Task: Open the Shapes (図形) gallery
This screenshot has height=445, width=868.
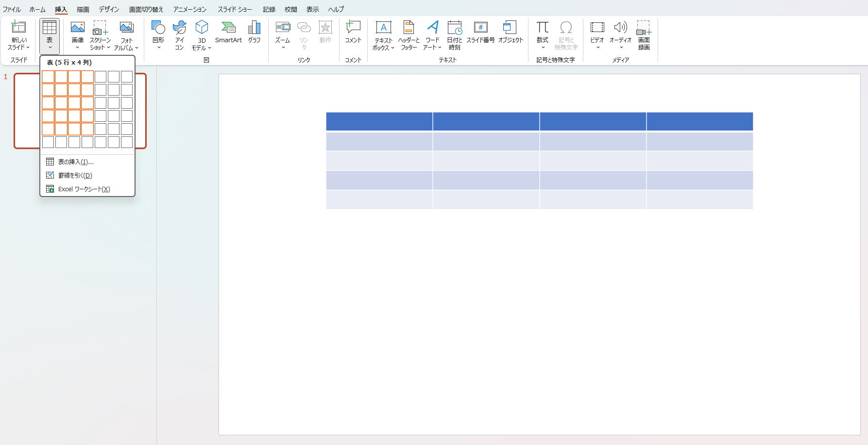Action: pos(158,35)
